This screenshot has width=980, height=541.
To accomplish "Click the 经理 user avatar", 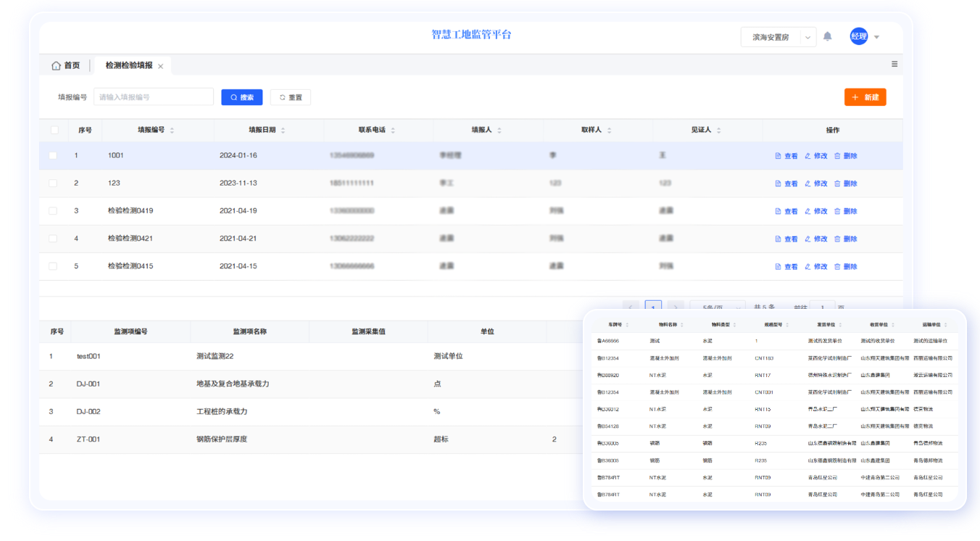I will [x=858, y=36].
